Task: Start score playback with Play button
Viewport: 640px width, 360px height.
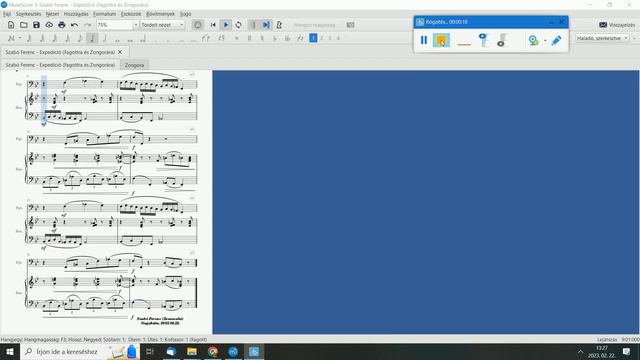Action: (226, 25)
